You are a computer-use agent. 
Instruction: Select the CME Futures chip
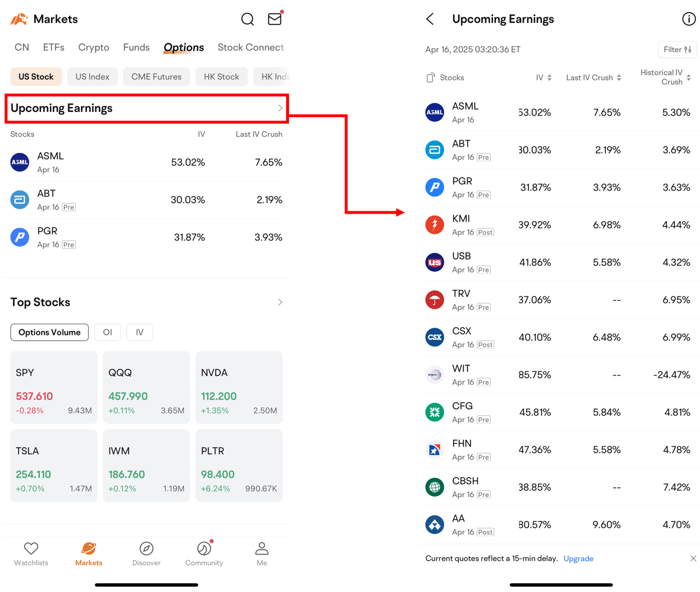tap(157, 77)
